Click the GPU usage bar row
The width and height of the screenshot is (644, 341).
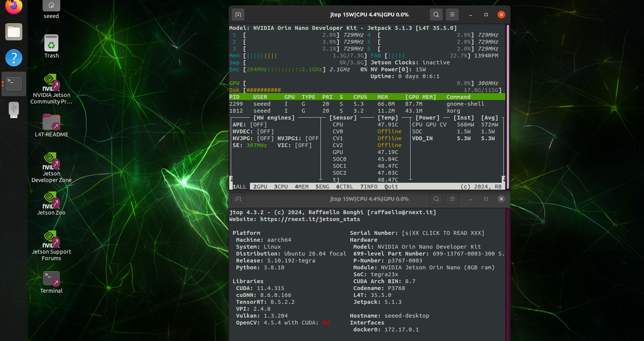coord(364,83)
